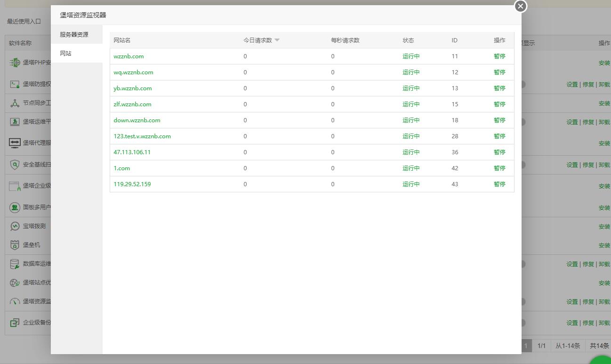Click 安装 in the 堡塔PHP安 row
The image size is (611, 364).
coord(604,63)
